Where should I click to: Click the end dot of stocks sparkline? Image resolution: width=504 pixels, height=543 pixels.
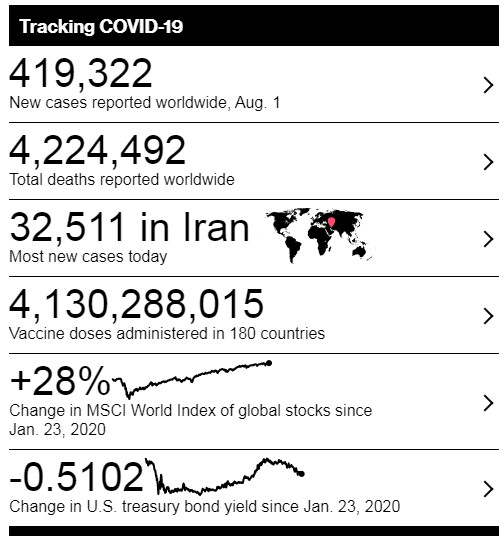click(269, 363)
